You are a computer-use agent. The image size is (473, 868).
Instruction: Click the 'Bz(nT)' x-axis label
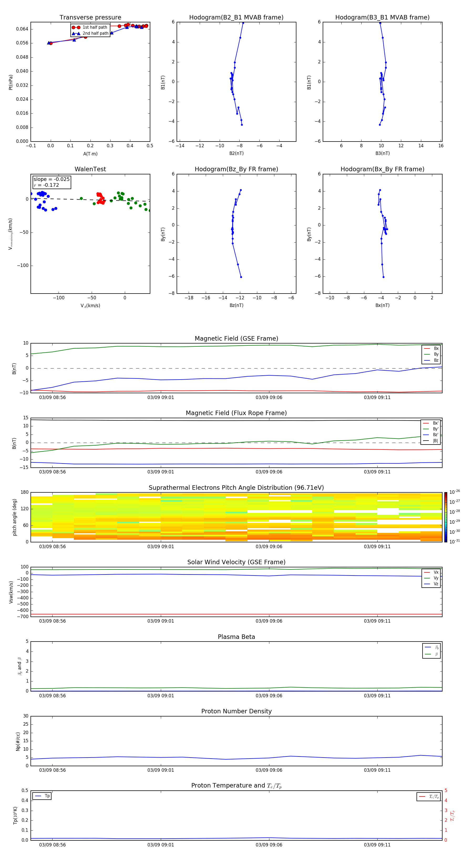(x=236, y=305)
